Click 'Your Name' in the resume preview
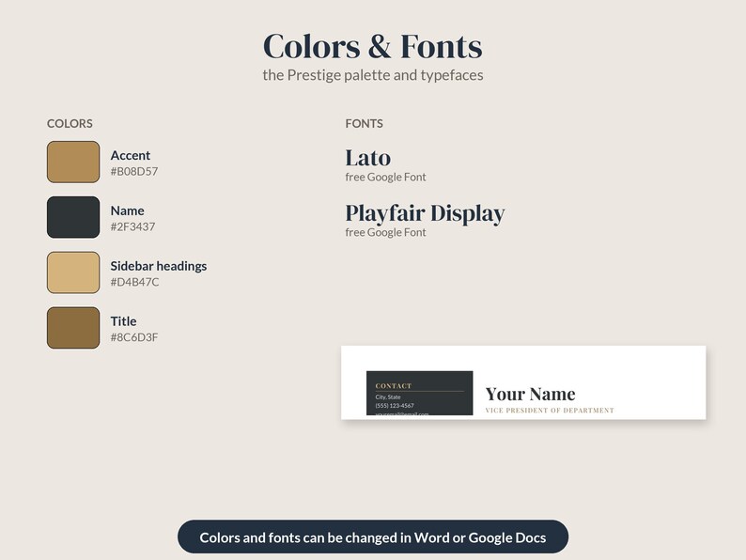This screenshot has height=560, width=746. (x=530, y=394)
